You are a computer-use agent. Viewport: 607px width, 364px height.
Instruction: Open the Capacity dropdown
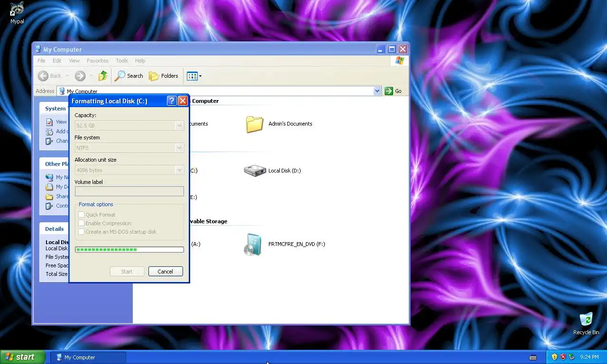click(x=179, y=126)
